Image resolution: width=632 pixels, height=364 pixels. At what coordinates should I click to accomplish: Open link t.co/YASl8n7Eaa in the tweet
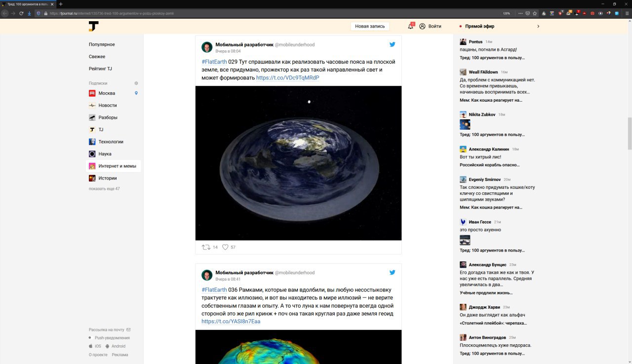[x=231, y=321]
